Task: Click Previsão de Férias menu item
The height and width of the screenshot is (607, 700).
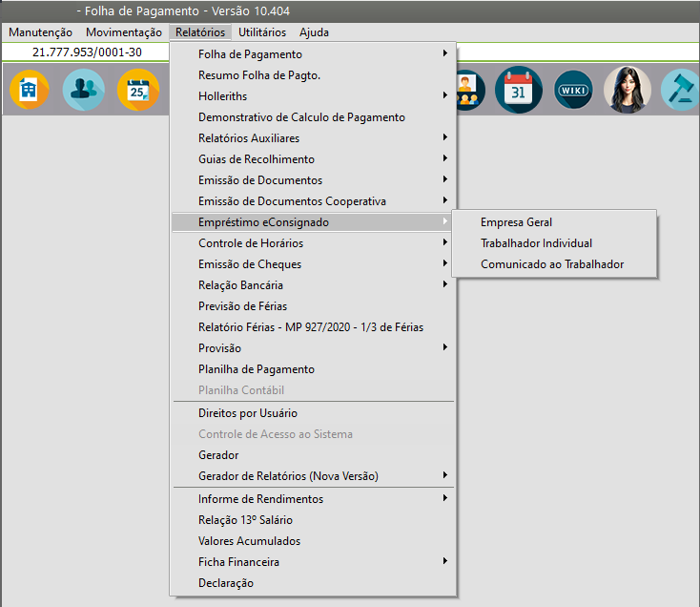Action: tap(242, 306)
